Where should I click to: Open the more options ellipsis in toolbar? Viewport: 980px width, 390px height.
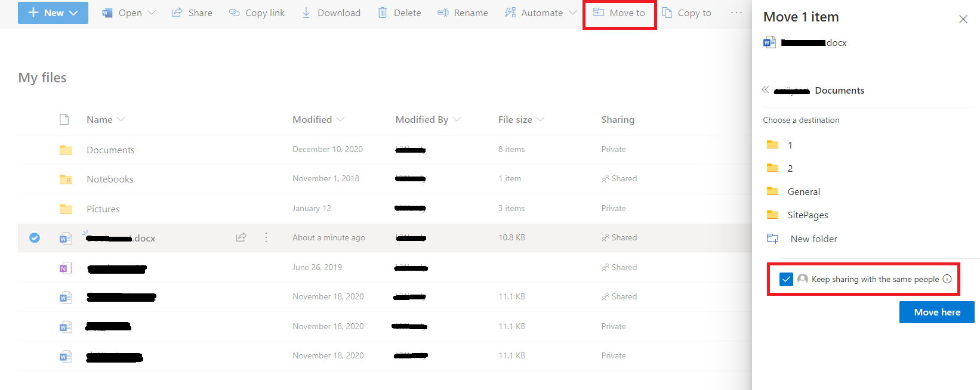click(x=736, y=13)
